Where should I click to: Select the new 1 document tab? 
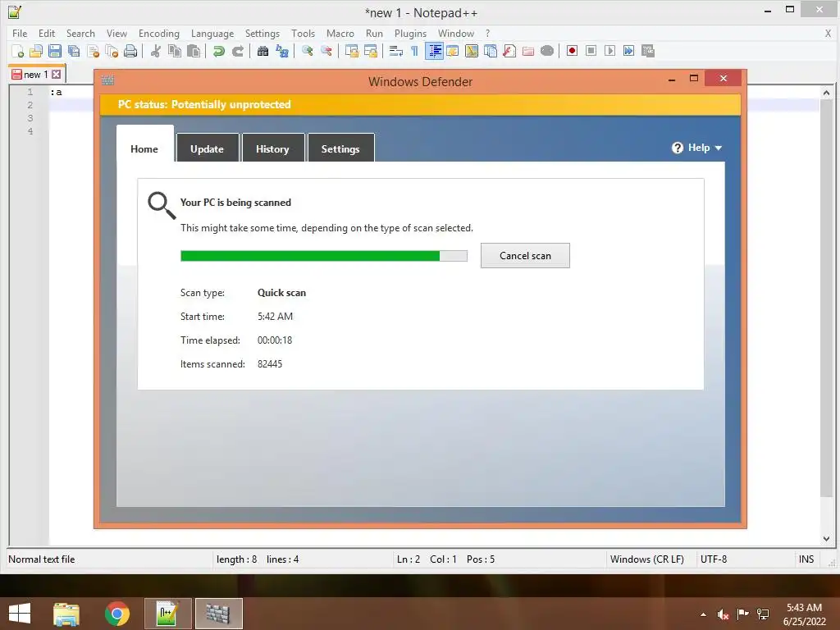[x=36, y=74]
